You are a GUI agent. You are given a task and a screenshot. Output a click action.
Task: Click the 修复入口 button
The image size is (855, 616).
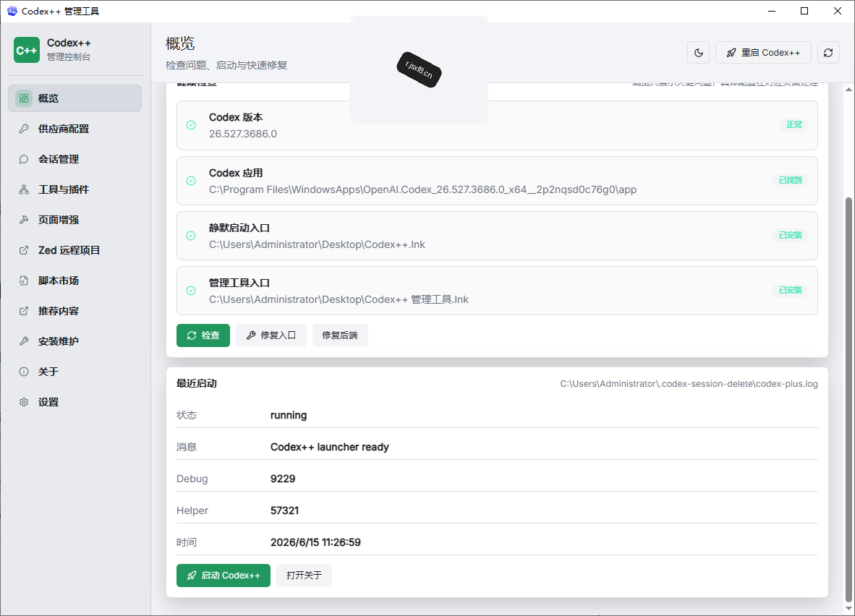[271, 335]
